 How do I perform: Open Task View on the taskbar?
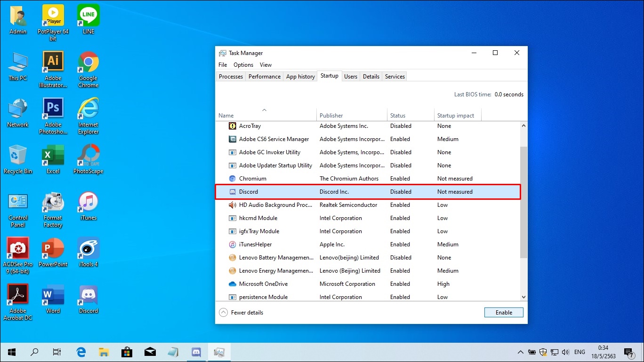coord(57,352)
